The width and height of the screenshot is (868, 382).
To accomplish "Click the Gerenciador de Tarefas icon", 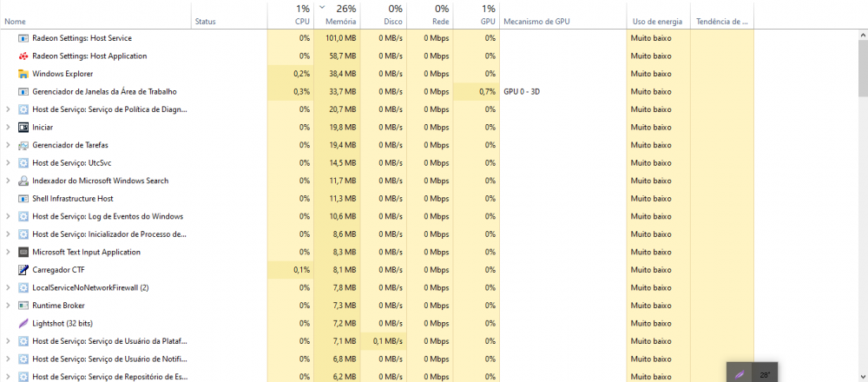I will click(23, 145).
